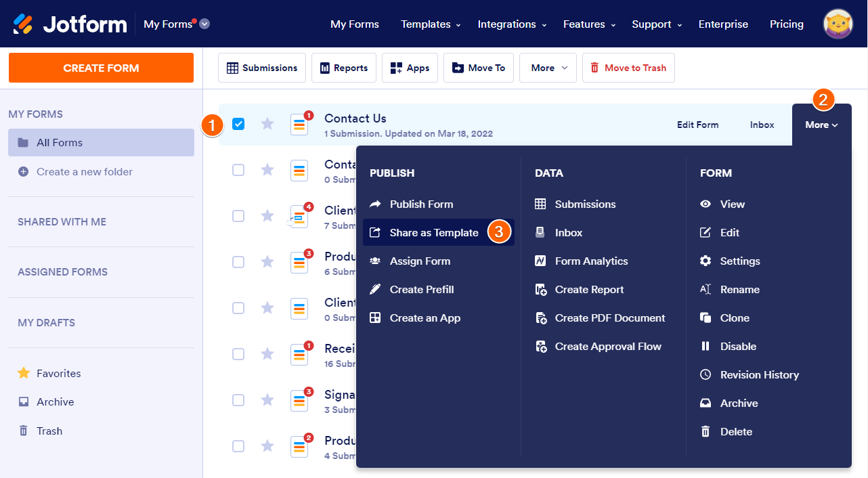Open Inbox link on Contact Us row
The width and height of the screenshot is (868, 478).
762,125
